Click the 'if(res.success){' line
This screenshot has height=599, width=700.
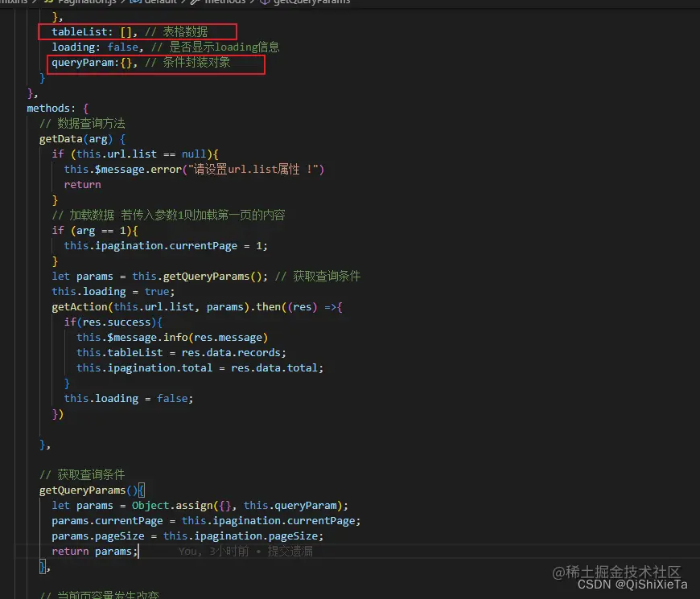point(113,322)
